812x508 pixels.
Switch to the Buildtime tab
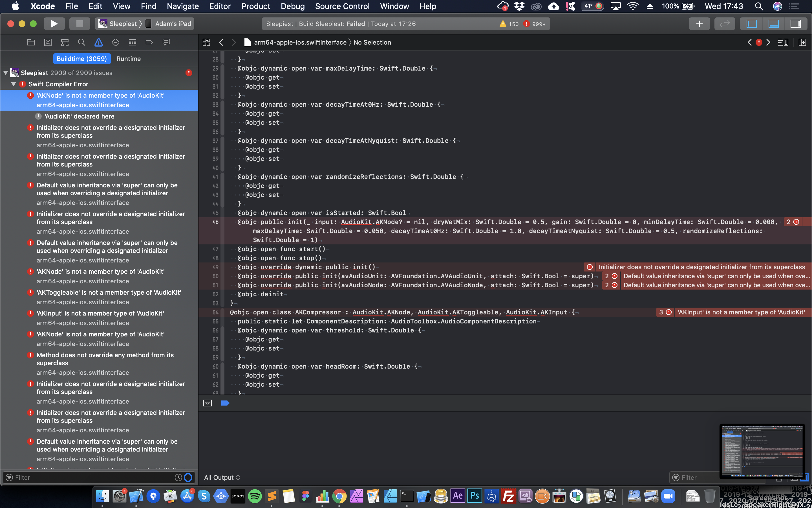tap(81, 58)
